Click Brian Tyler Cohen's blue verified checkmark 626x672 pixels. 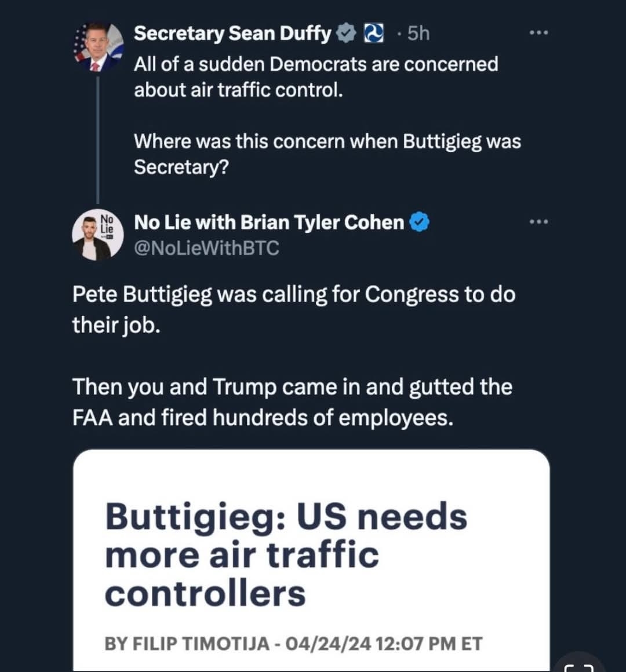coord(419,222)
